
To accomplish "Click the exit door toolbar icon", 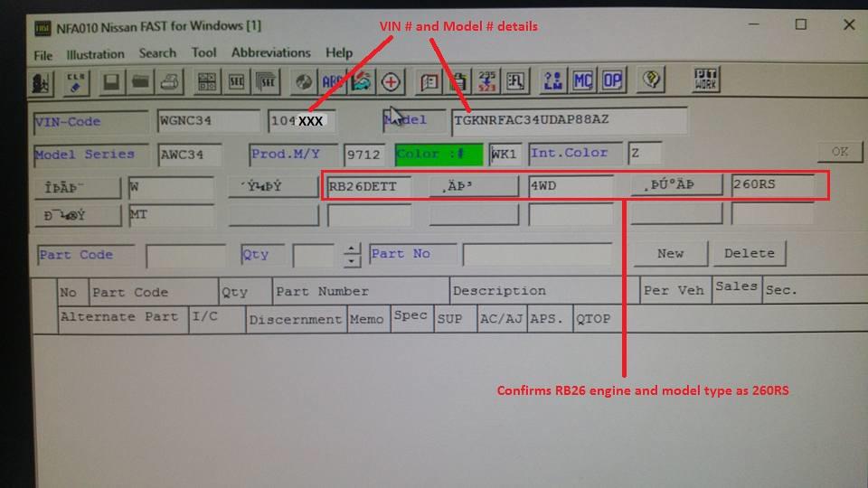I will 41,83.
